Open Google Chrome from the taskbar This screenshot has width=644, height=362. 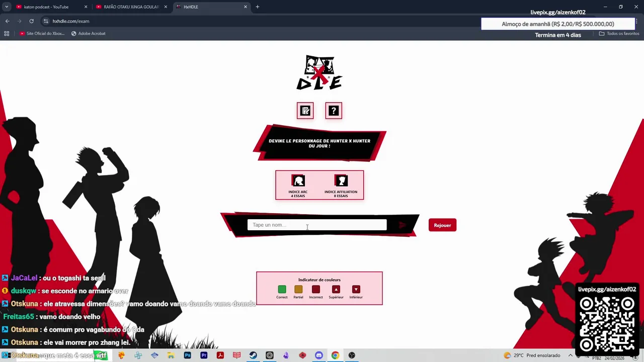(335, 355)
